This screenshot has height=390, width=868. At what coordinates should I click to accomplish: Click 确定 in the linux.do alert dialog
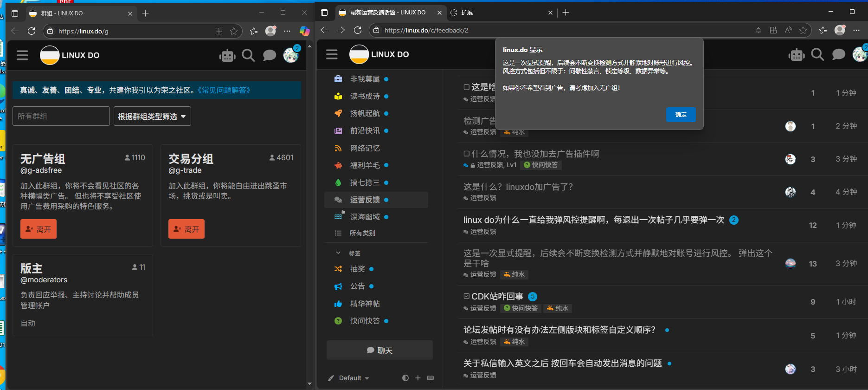681,115
